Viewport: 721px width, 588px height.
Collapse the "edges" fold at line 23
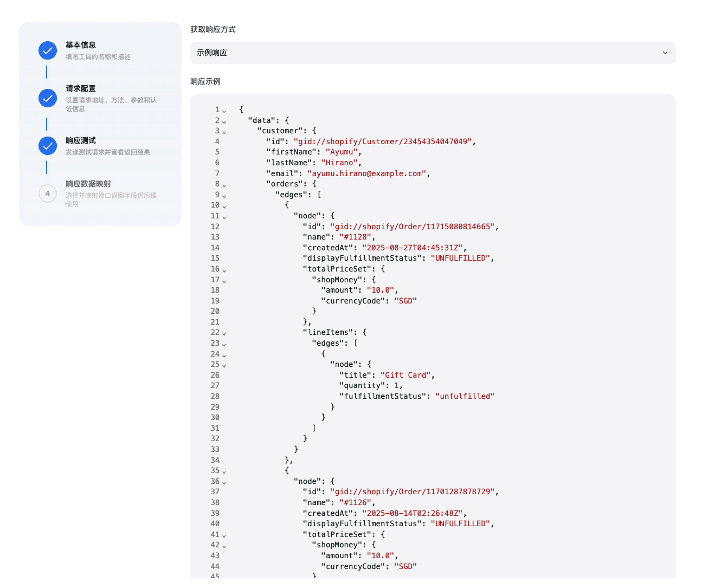[224, 344]
